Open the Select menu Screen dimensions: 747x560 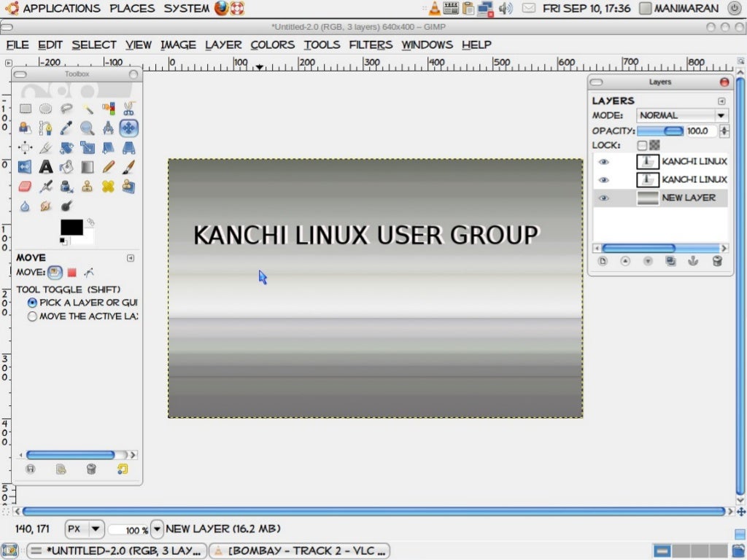[x=94, y=44]
